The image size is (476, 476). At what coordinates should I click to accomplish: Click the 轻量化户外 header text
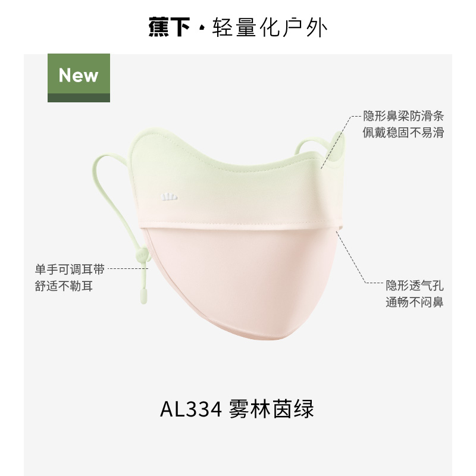click(x=270, y=27)
